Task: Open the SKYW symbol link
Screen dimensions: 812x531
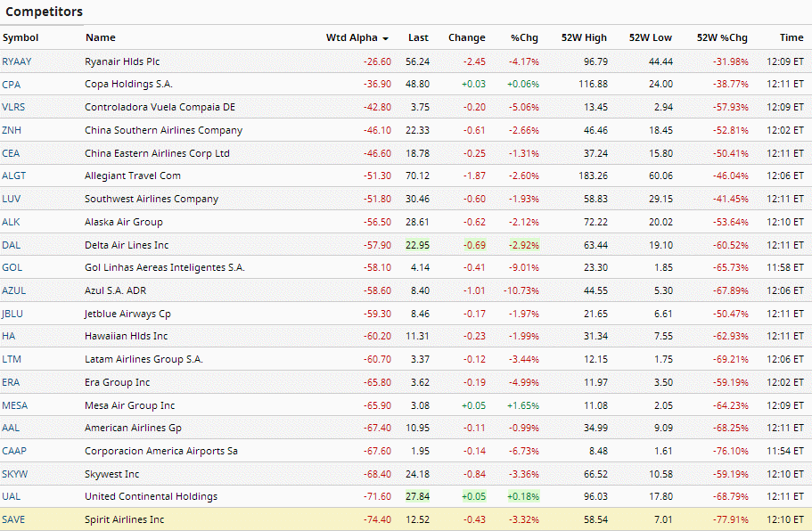Action: pyautogui.click(x=14, y=474)
